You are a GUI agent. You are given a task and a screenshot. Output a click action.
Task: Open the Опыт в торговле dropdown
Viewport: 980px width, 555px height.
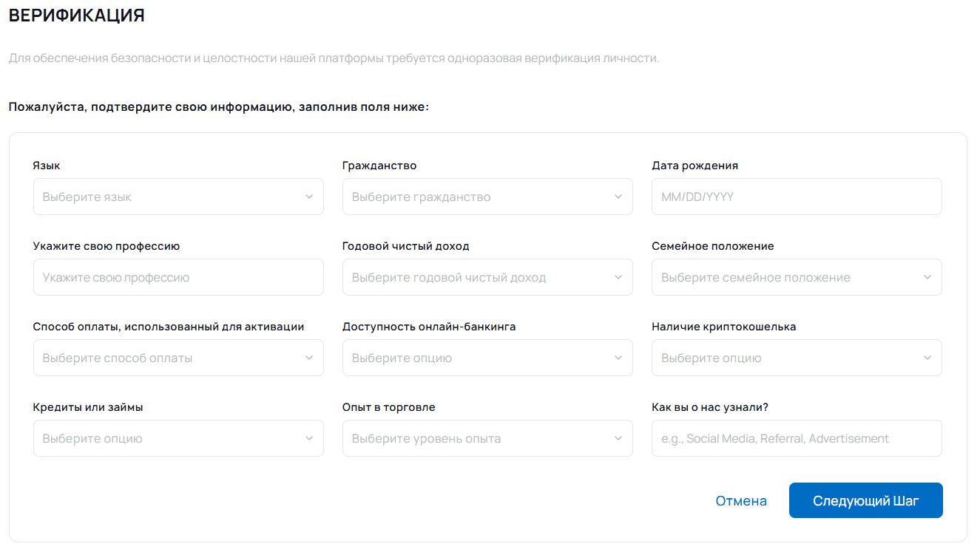pyautogui.click(x=487, y=438)
